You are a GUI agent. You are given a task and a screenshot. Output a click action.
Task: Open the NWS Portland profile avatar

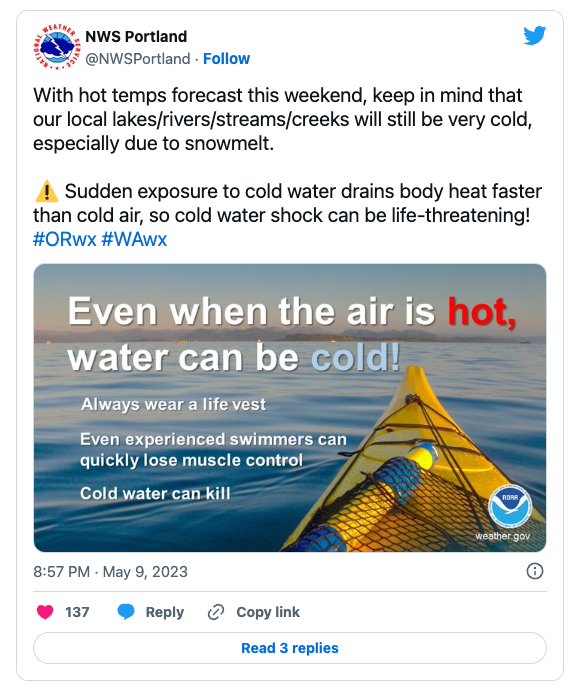pos(56,47)
